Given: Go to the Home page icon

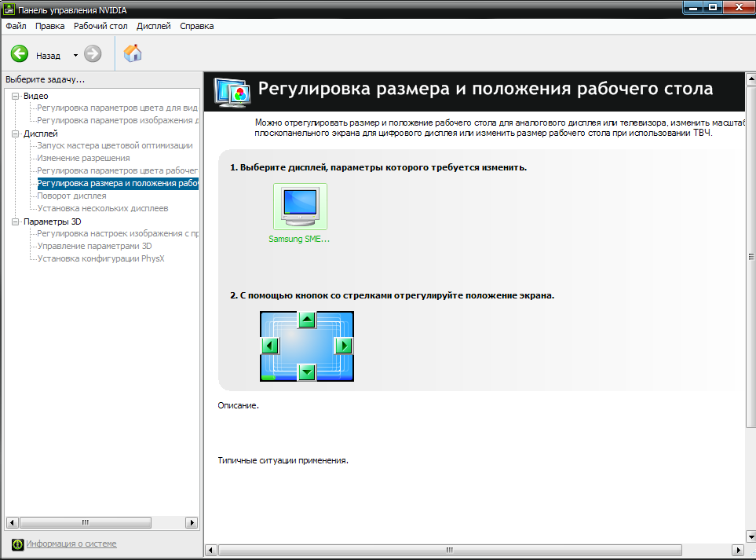Looking at the screenshot, I should coord(133,53).
